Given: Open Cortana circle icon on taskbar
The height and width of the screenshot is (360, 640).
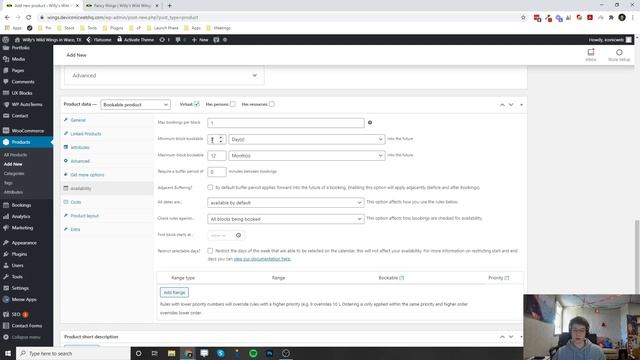Looking at the screenshot, I should [138, 353].
